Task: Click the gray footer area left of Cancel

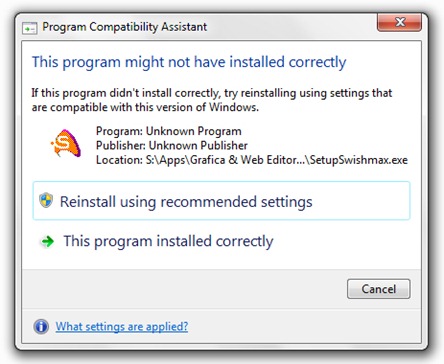Action: [183, 289]
